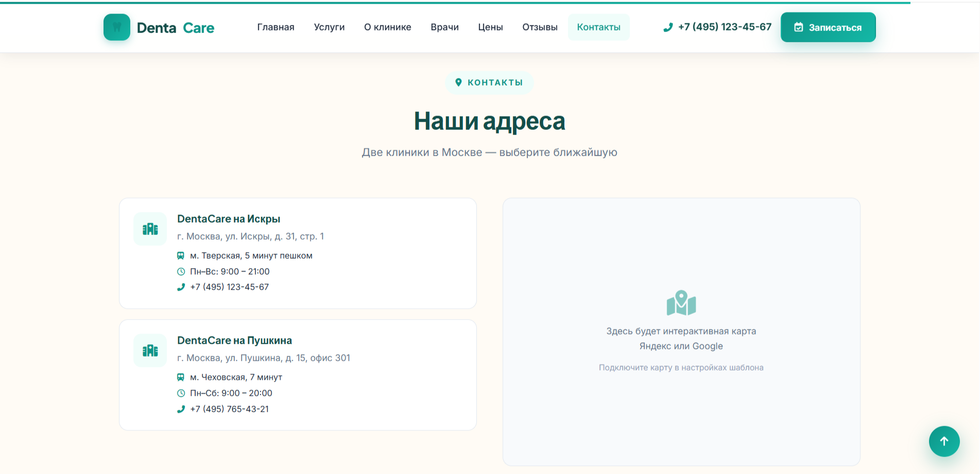
Task: Click hours Пн–Вс: 9:00 – 21:00
Action: coord(230,272)
